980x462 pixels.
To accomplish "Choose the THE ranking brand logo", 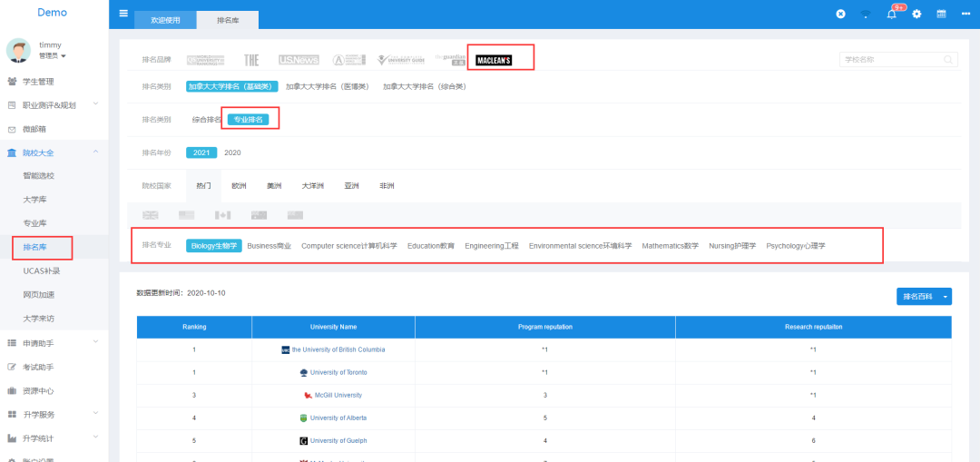I will (251, 60).
